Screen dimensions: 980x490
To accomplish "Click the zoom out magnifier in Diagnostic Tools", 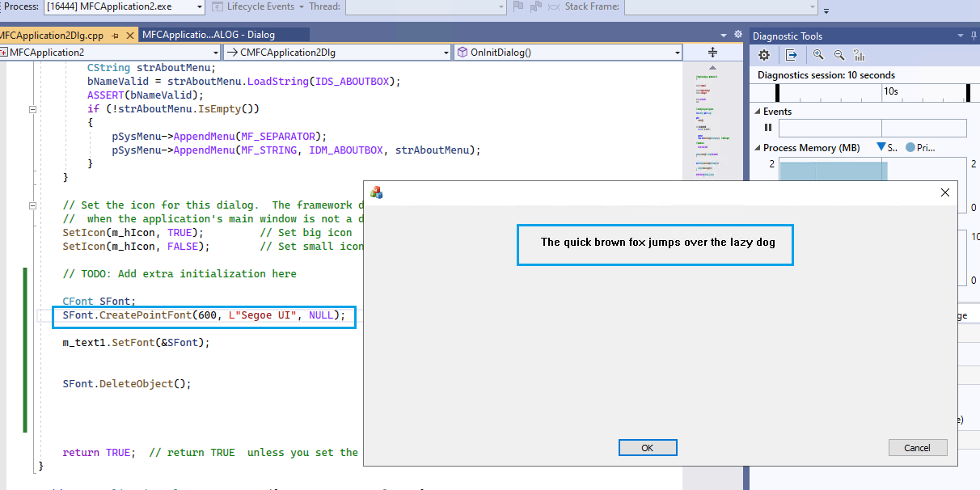I will 839,55.
